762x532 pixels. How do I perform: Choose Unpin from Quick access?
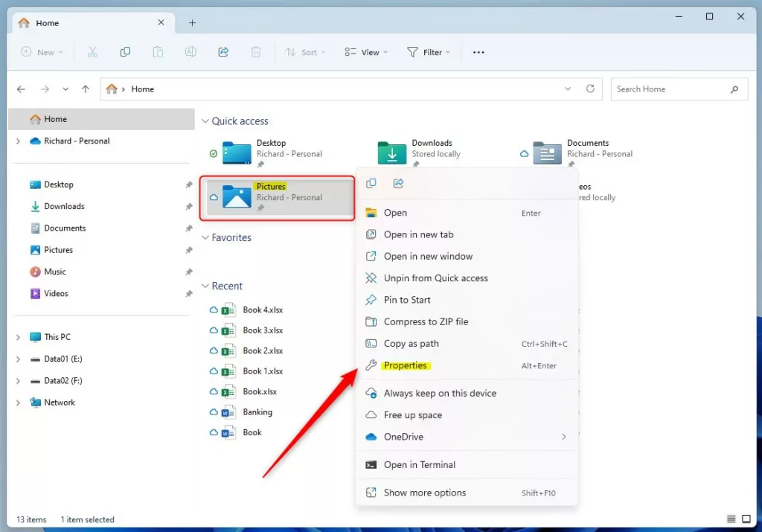467,278
